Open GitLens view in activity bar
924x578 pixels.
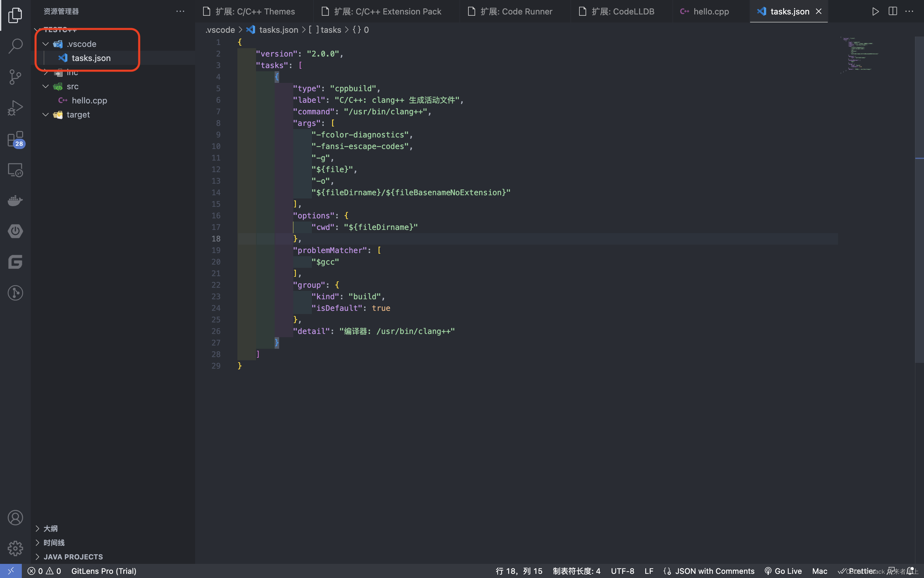point(15,293)
